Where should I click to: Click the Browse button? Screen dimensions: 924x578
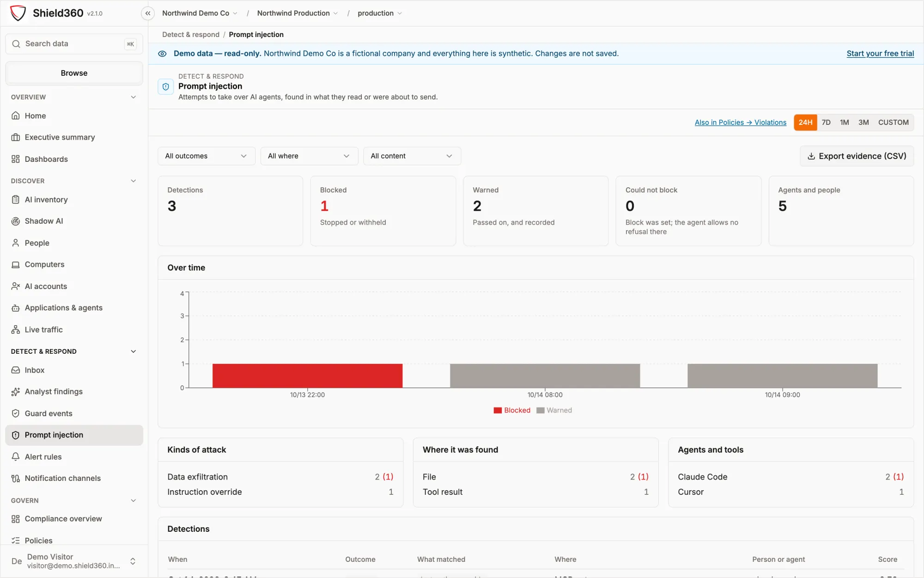pos(74,73)
